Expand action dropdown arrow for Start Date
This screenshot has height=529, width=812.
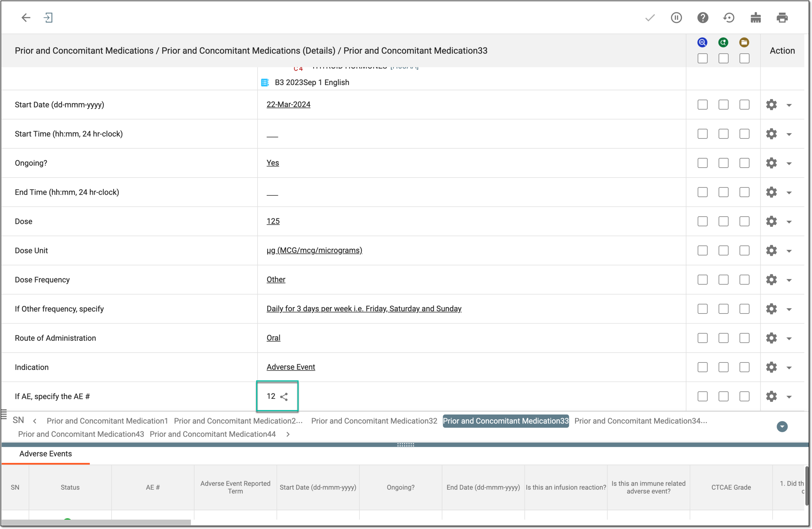[x=789, y=105]
